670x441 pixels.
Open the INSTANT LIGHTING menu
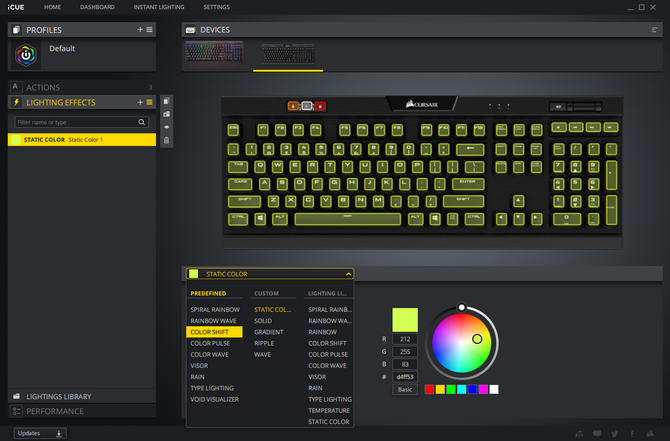pyautogui.click(x=159, y=7)
